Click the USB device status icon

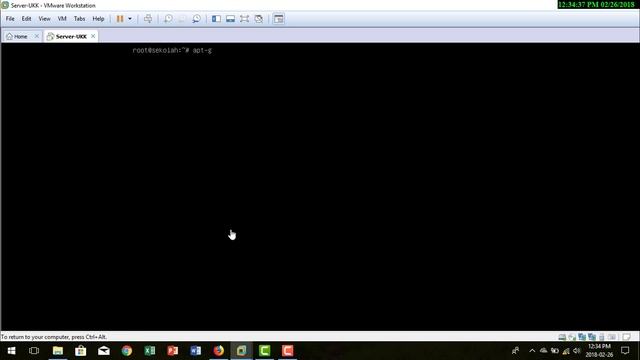click(x=602, y=337)
